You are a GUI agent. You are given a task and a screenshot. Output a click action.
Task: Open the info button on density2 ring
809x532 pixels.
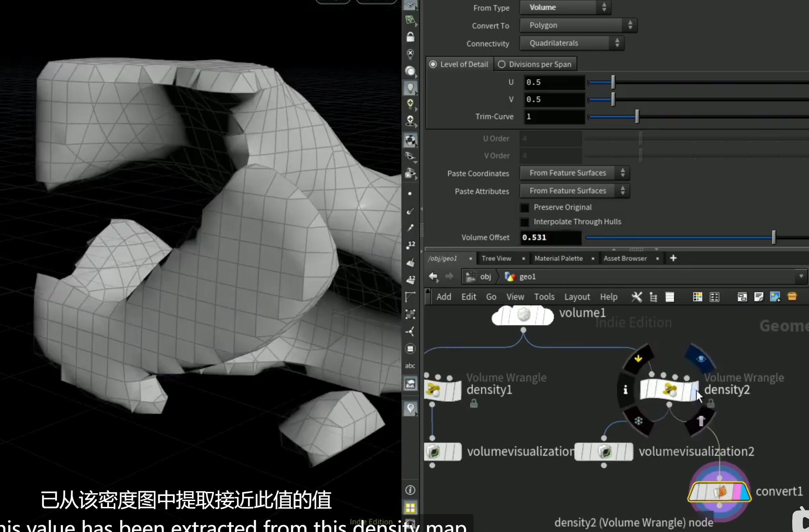coord(626,389)
